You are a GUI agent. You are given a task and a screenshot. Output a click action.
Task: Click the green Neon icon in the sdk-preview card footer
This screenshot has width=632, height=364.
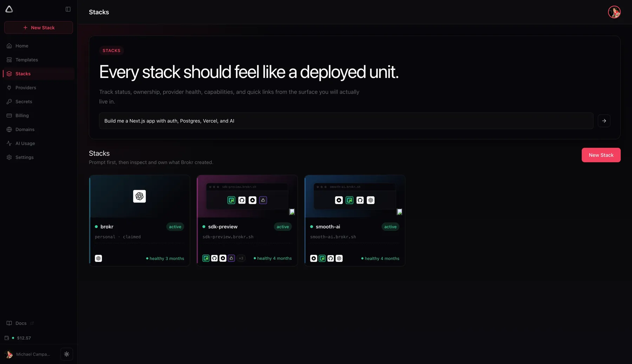206,258
